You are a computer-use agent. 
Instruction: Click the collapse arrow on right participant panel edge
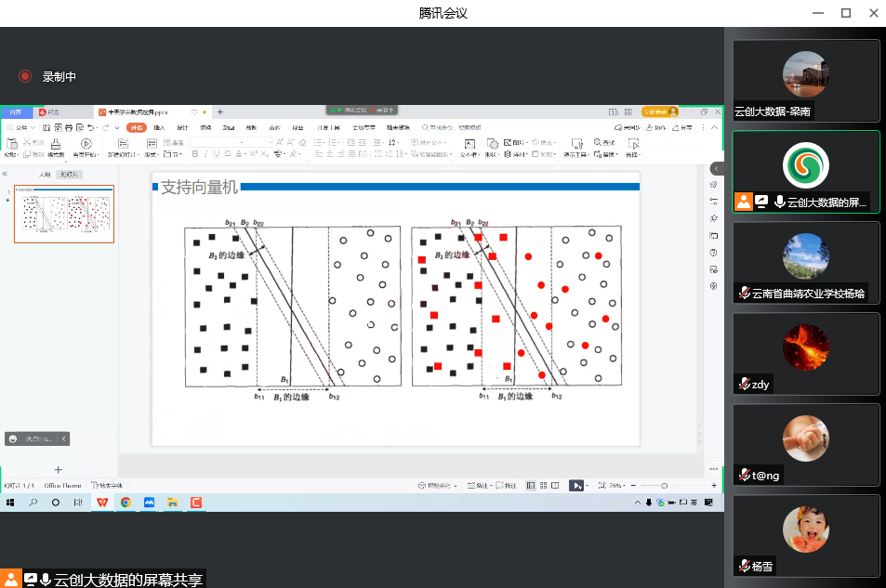[717, 168]
